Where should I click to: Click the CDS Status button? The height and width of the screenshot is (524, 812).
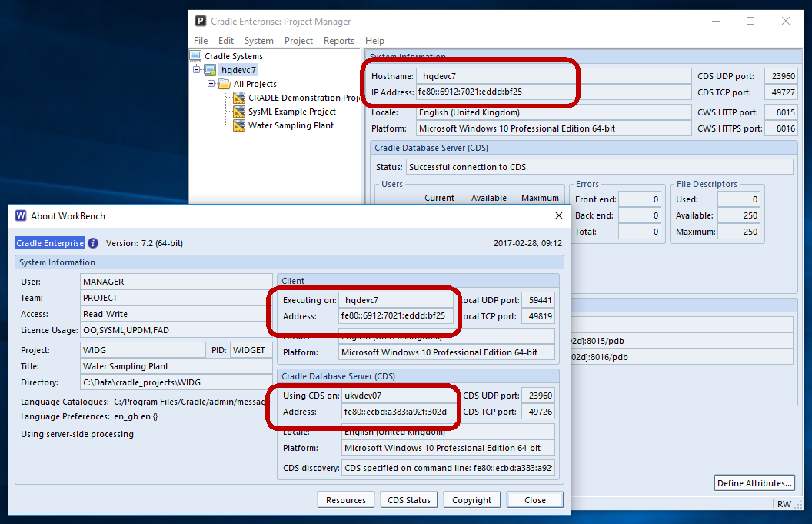[408, 500]
